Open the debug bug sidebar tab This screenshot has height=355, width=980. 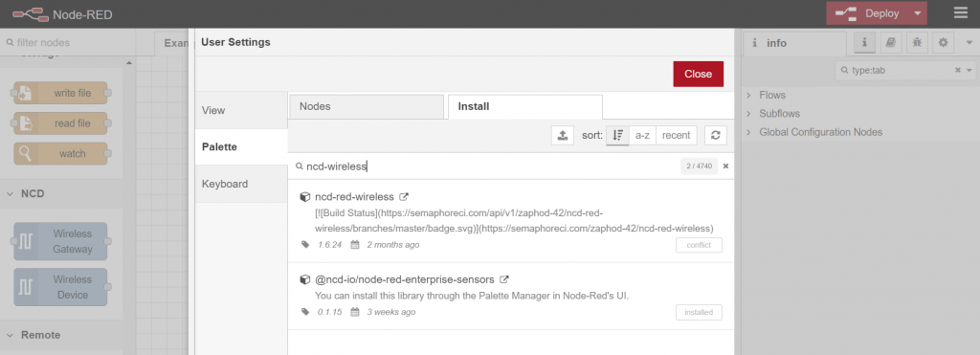coord(917,42)
